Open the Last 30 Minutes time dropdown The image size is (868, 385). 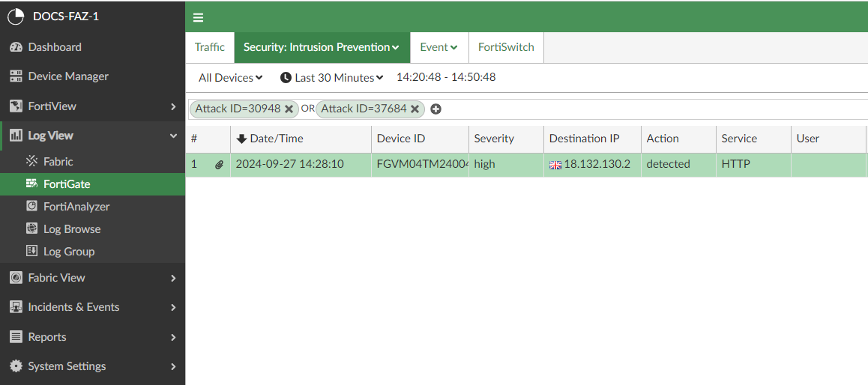[x=331, y=77]
